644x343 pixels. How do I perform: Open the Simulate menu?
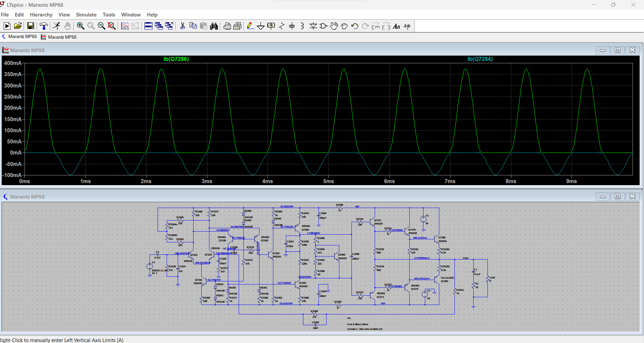[x=86, y=15]
